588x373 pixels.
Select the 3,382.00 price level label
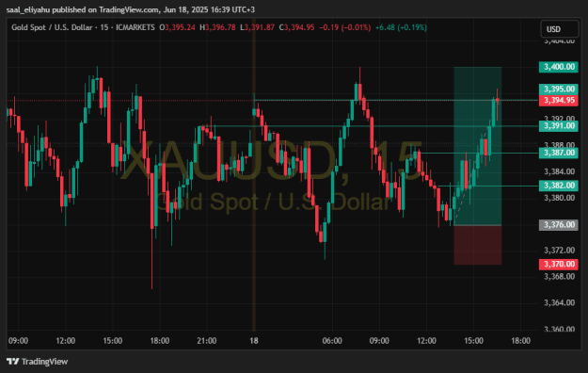click(559, 186)
